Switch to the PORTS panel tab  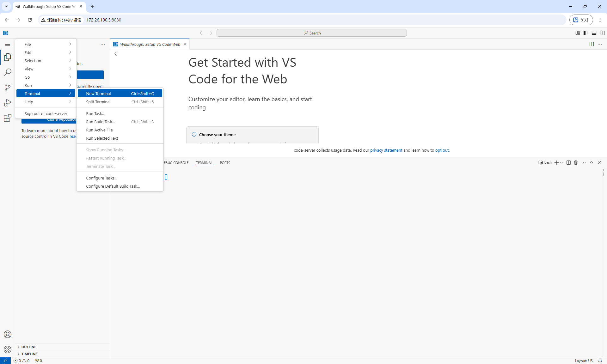point(225,163)
